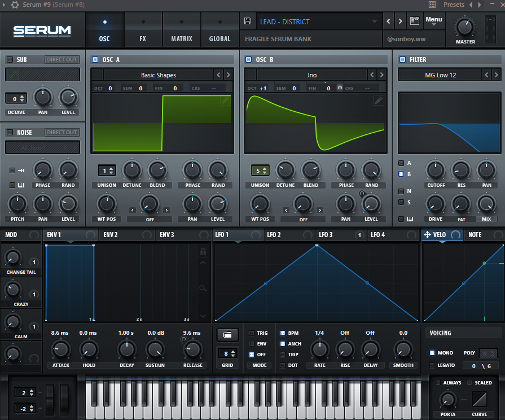The width and height of the screenshot is (505, 420).
Task: Click the noise sample name display
Action: [x=42, y=148]
